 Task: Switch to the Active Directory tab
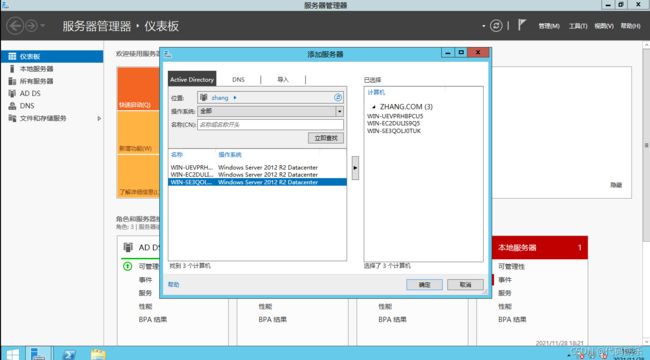[192, 79]
